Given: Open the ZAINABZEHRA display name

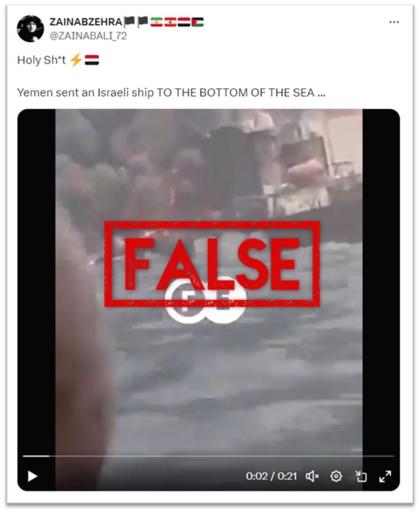Looking at the screenshot, I should [x=86, y=22].
